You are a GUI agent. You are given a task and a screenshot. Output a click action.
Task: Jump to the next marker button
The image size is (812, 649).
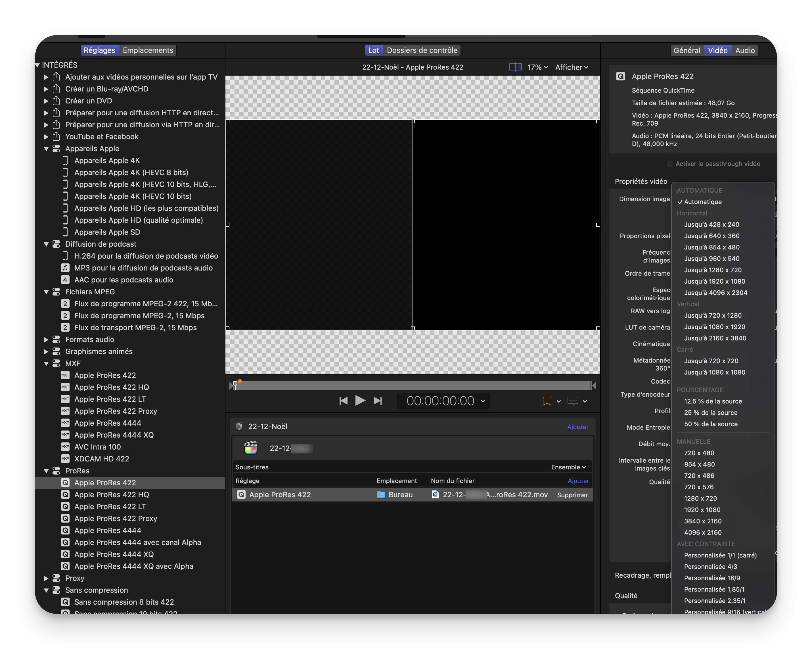(377, 401)
